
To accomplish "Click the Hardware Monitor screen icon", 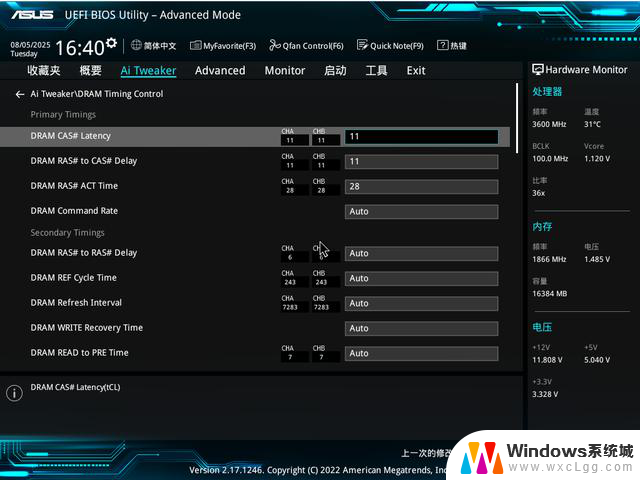I will (x=538, y=69).
